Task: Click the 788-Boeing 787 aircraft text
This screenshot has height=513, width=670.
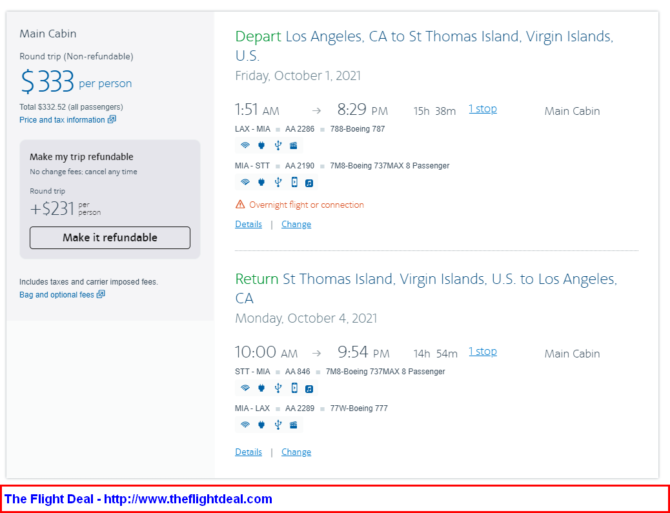Action: click(x=357, y=129)
